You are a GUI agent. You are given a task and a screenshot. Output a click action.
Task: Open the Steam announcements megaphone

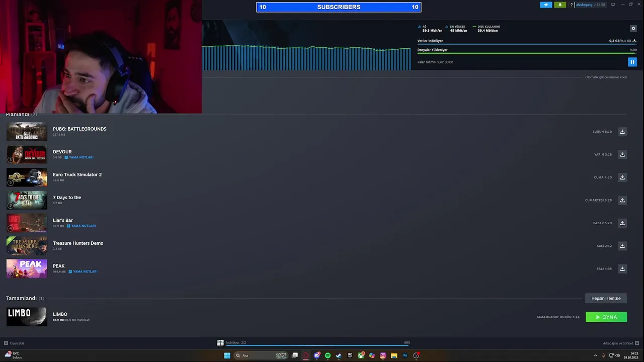[546, 5]
